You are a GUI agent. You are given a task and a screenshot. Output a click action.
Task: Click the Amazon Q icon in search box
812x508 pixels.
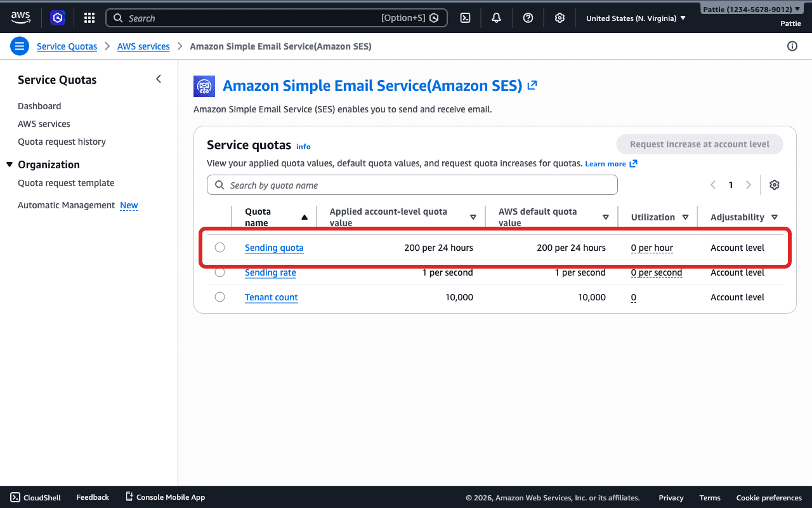[x=435, y=18]
